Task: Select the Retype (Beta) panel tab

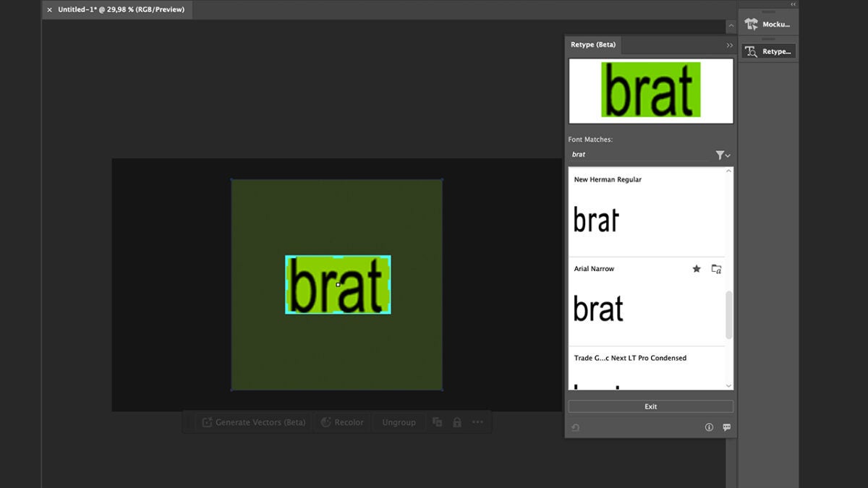Action: click(x=593, y=45)
